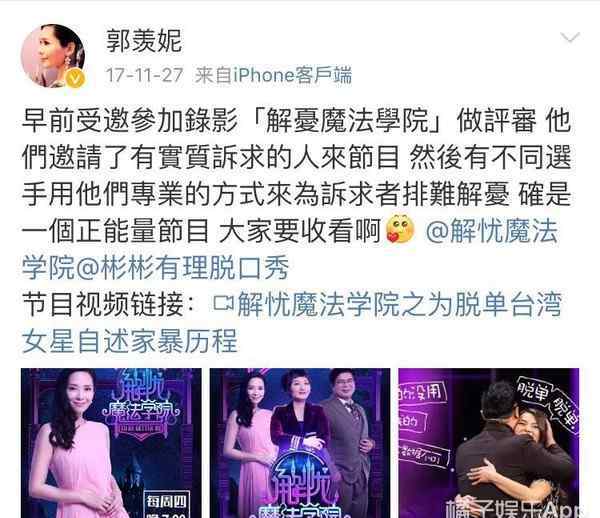600x518 pixels.
Task: Tap the 每周四 schedule badge in first photo
Action: point(166,503)
